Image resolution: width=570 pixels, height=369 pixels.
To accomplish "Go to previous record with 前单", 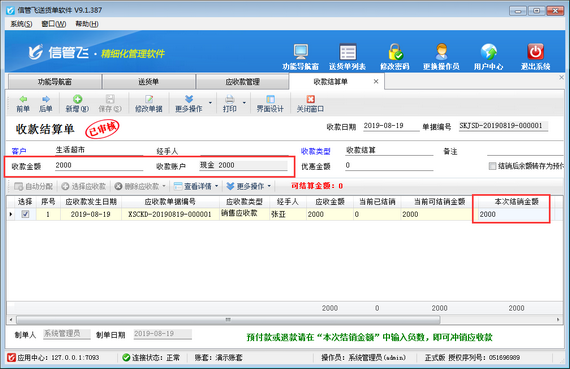I will [23, 104].
